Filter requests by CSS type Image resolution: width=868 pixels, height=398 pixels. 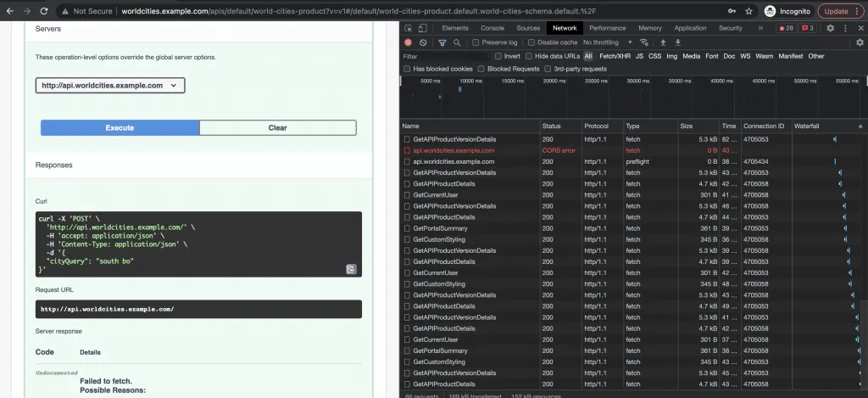tap(655, 57)
